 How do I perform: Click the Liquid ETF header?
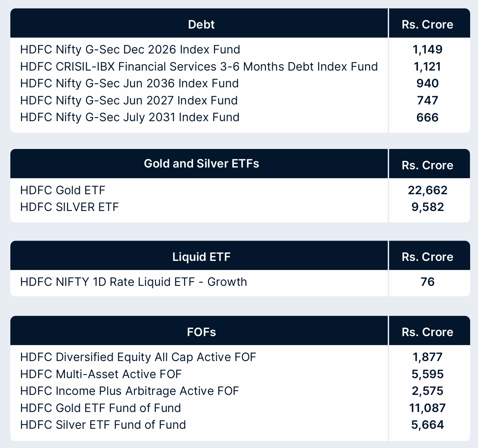point(201,257)
